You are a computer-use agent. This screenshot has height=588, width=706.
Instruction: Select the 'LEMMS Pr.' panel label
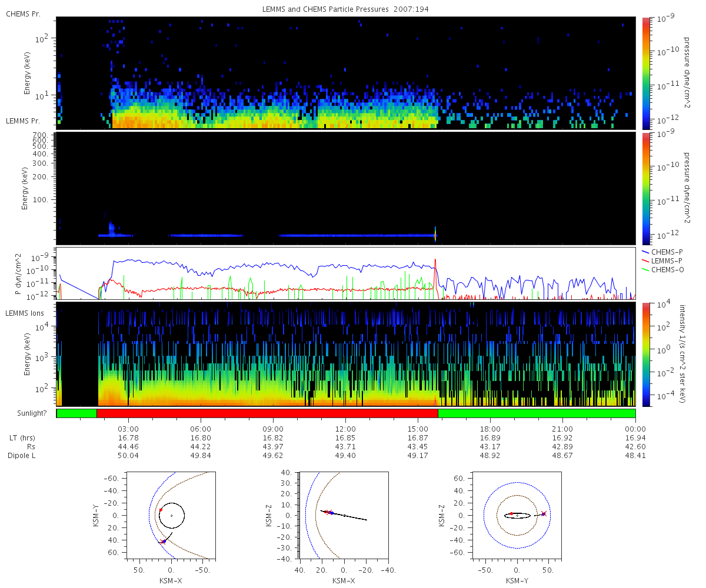(x=24, y=121)
